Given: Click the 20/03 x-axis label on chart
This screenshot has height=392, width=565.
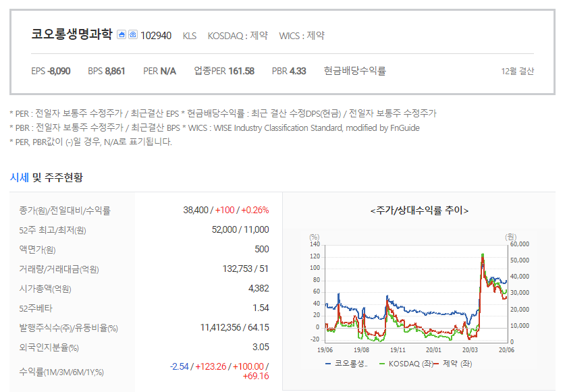Looking at the screenshot, I should click(470, 350).
